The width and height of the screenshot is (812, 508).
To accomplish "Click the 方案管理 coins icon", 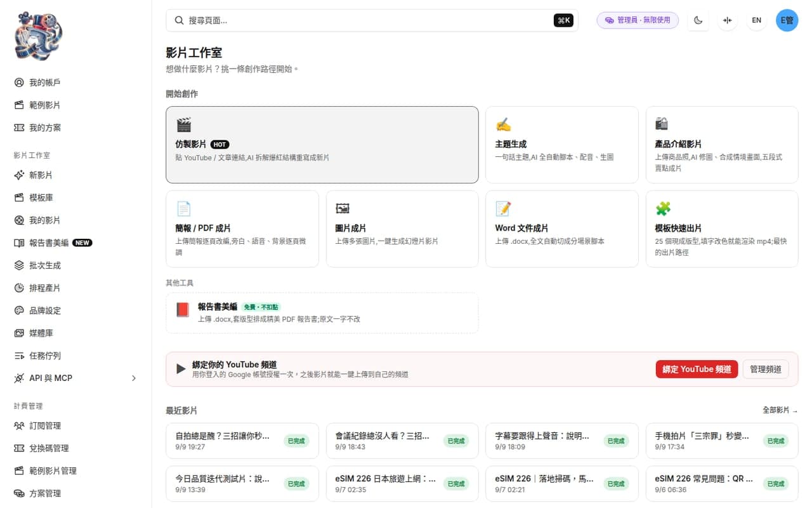I will (x=19, y=493).
